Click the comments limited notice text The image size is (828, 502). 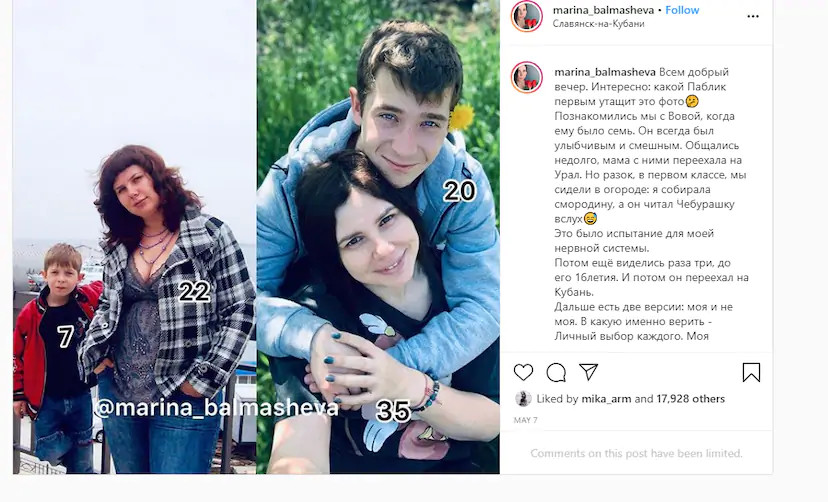[x=636, y=453]
